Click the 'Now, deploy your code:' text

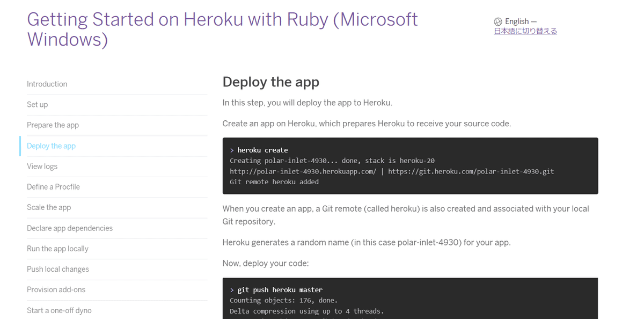point(266,263)
